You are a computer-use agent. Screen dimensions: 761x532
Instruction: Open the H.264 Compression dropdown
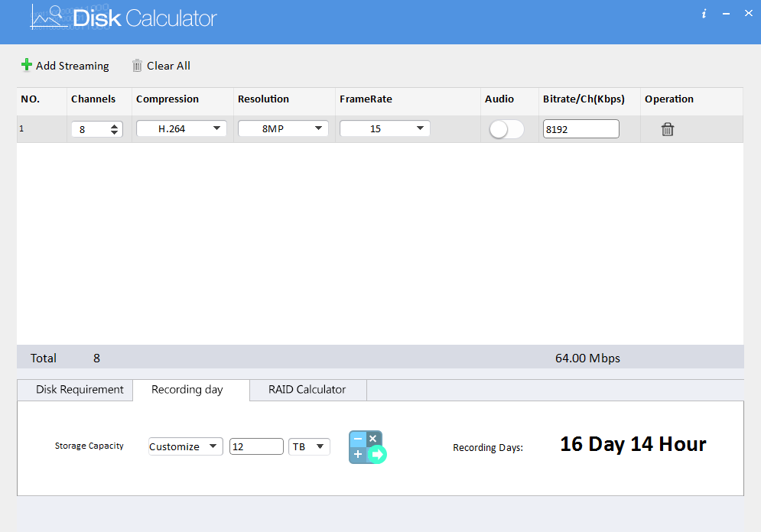click(181, 129)
